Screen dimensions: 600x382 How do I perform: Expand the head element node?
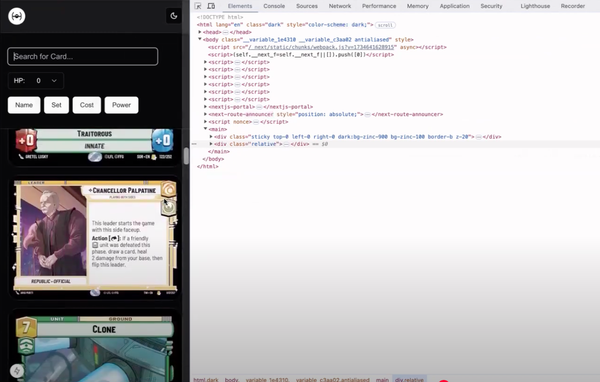(200, 32)
